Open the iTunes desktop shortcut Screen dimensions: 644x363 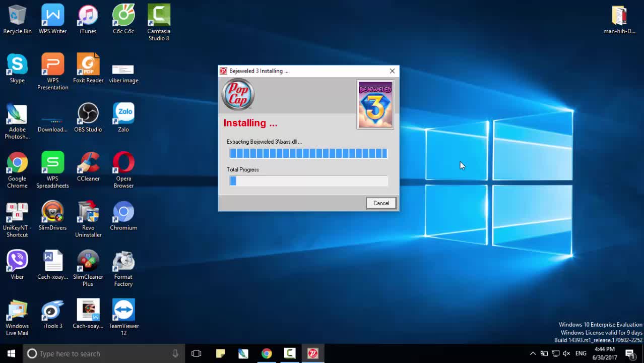(x=88, y=20)
